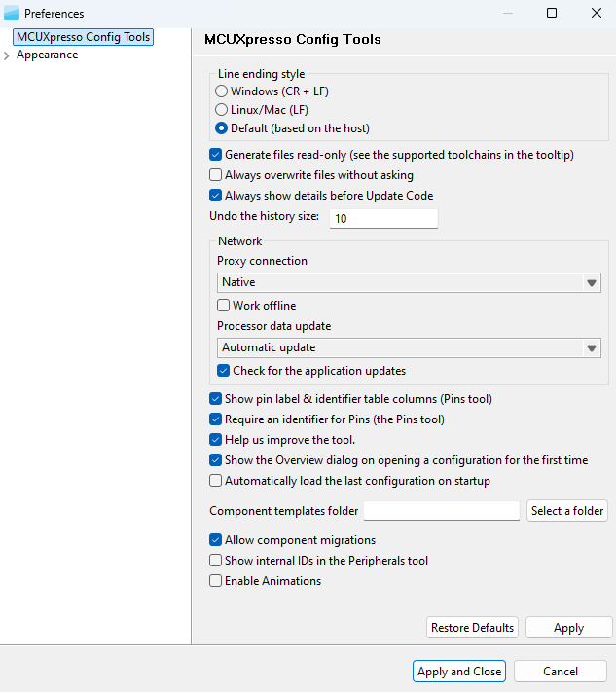This screenshot has width=616, height=692.
Task: Select Appearance in the preferences tree
Action: pos(48,55)
